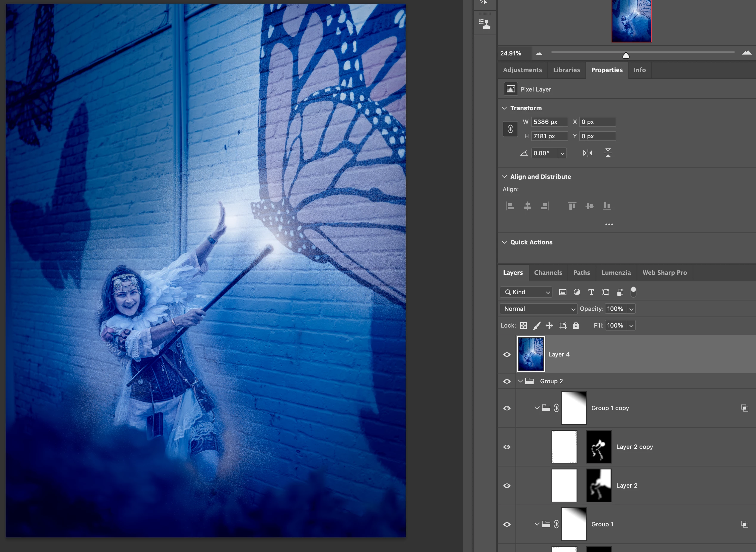756x552 pixels.
Task: Click the lock all padlock icon
Action: tap(576, 325)
